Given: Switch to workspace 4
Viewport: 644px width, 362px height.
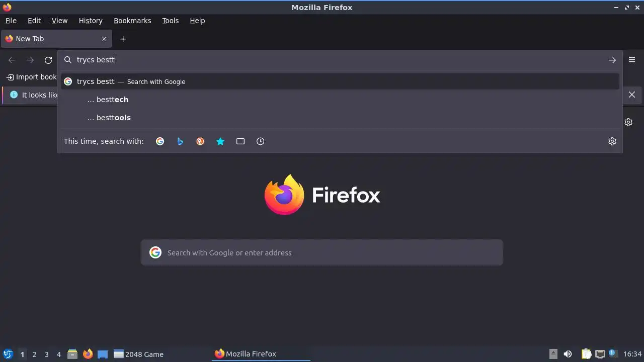Looking at the screenshot, I should pyautogui.click(x=58, y=354).
